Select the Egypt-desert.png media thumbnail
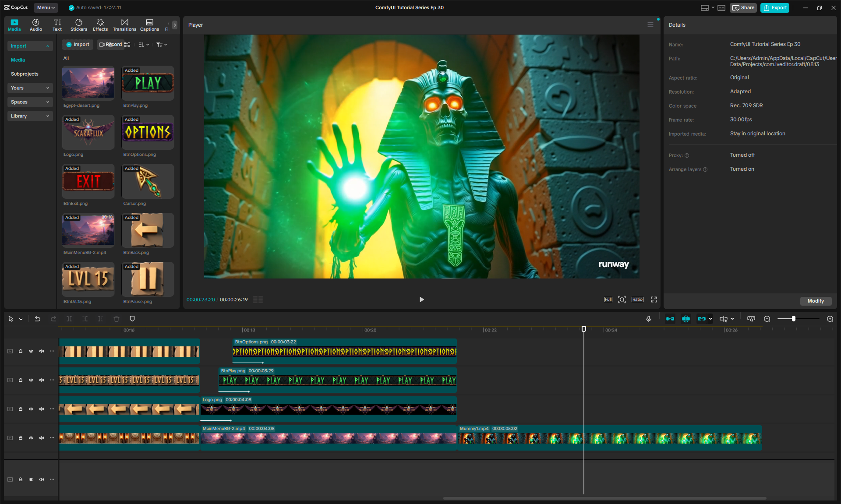The height and width of the screenshot is (504, 841). tap(88, 83)
